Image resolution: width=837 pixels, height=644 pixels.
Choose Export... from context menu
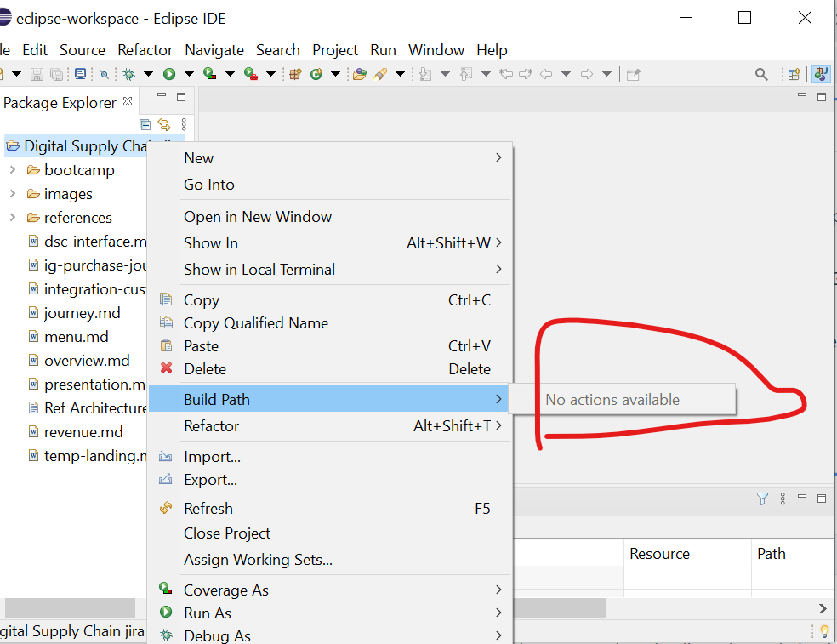[x=330, y=480]
